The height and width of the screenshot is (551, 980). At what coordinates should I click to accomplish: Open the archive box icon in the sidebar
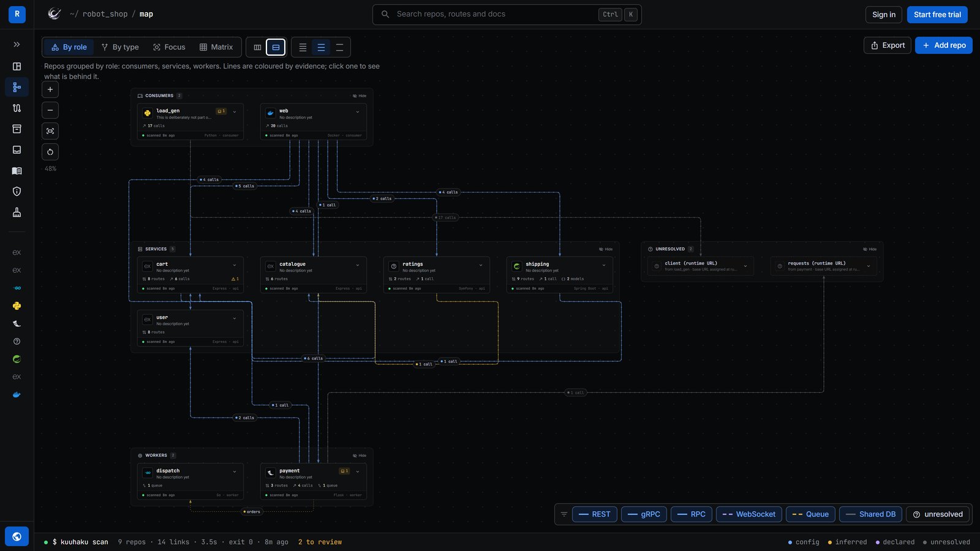tap(17, 129)
